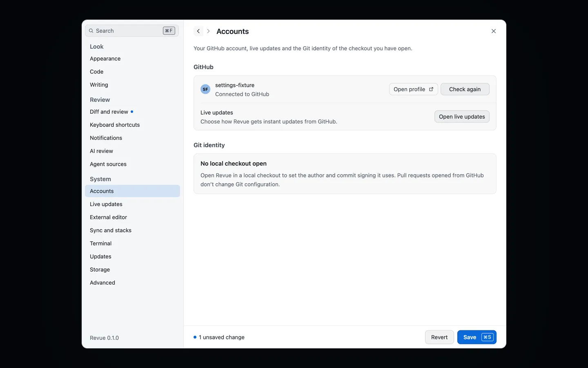The height and width of the screenshot is (368, 588).
Task: Click the 'settings-fixture' account name
Action: pos(235,85)
